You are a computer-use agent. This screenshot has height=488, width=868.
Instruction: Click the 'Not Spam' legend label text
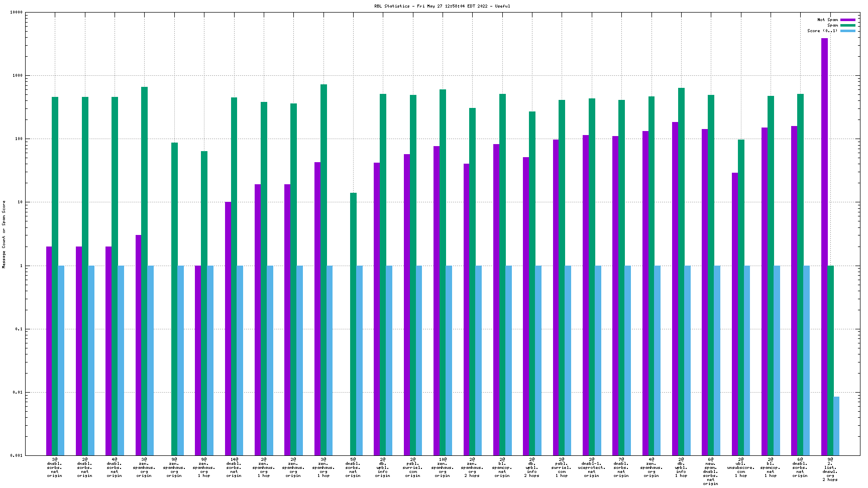[x=827, y=20]
